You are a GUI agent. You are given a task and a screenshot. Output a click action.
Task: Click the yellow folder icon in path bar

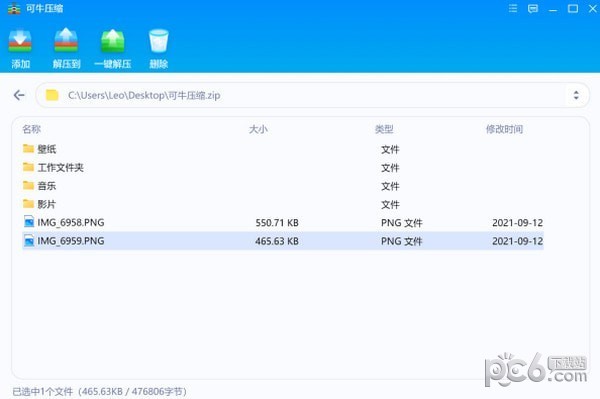(x=52, y=95)
